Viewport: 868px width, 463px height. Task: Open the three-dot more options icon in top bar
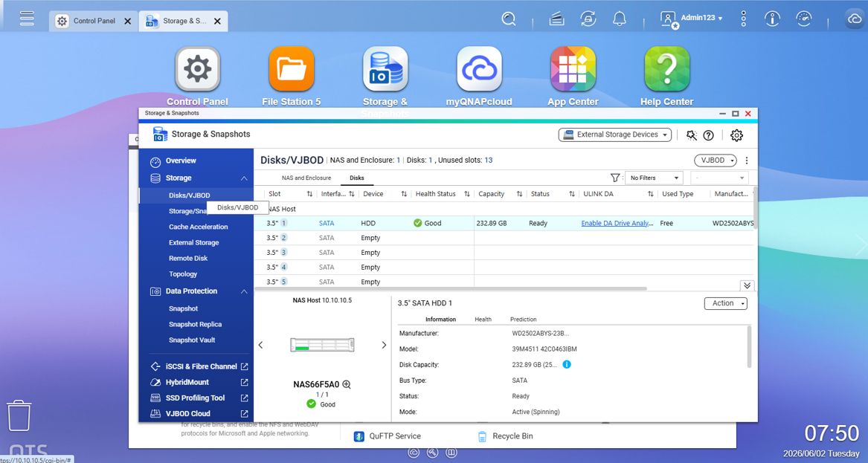pyautogui.click(x=744, y=19)
